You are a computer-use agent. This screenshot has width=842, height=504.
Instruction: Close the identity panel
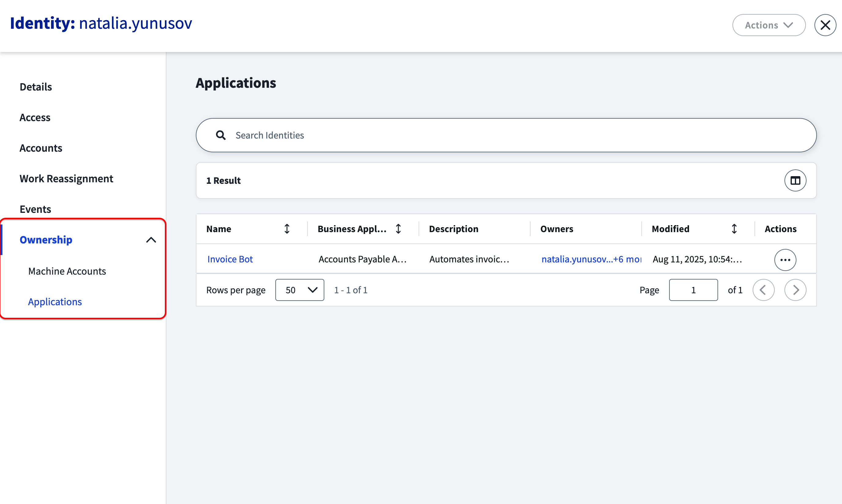click(x=825, y=25)
